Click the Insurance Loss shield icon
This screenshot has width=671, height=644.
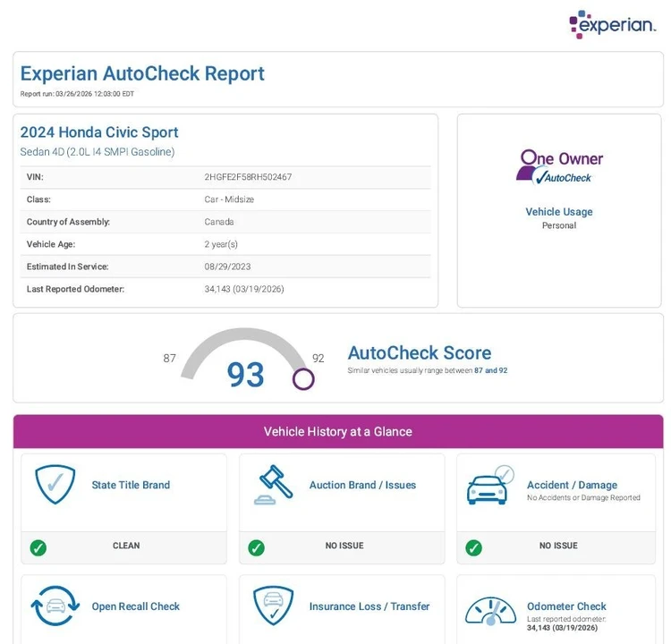pyautogui.click(x=274, y=606)
